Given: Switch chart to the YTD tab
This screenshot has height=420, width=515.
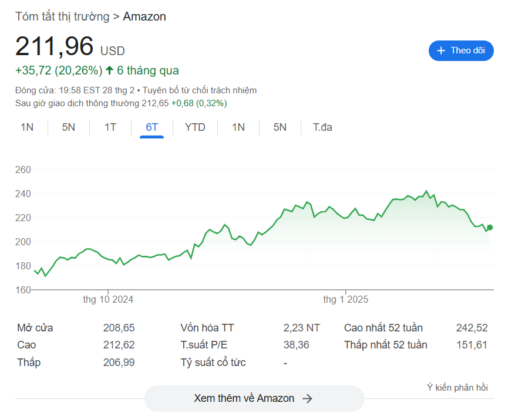Looking at the screenshot, I should [x=195, y=127].
